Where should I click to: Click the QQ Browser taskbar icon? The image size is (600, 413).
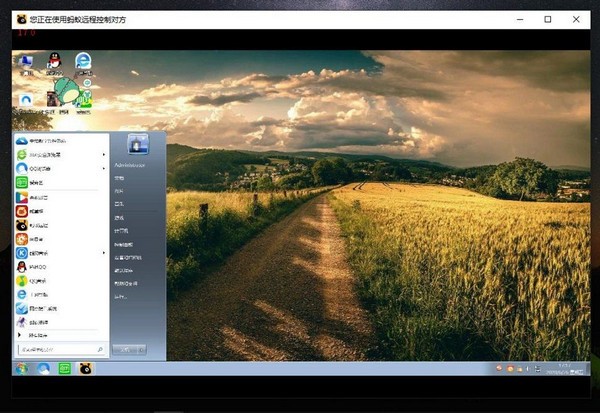43,369
